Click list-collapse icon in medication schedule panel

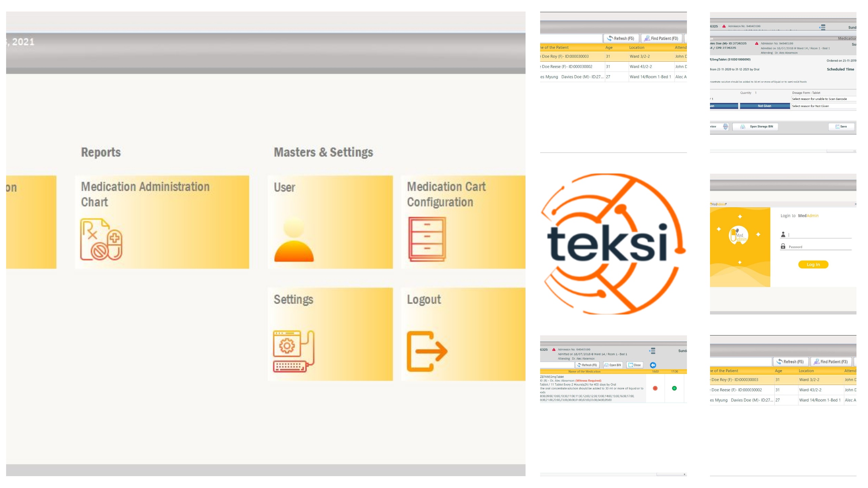coord(652,351)
